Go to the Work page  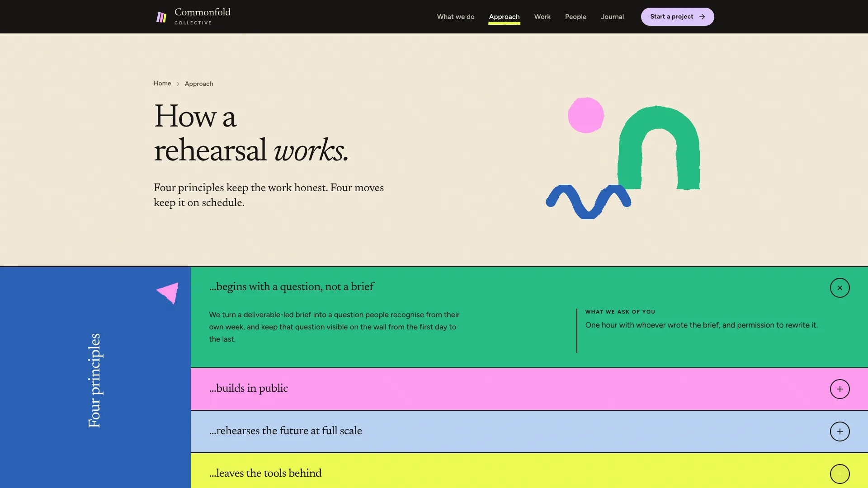point(542,17)
